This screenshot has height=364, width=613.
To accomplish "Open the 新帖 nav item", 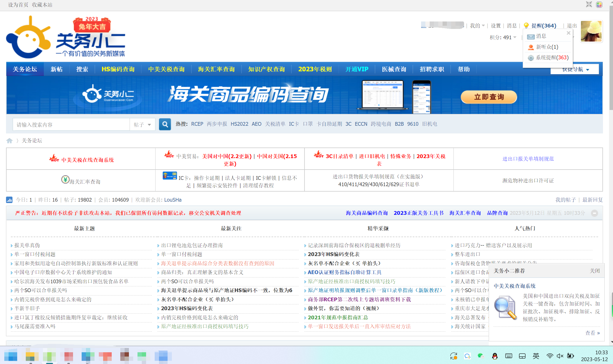I will 56,69.
